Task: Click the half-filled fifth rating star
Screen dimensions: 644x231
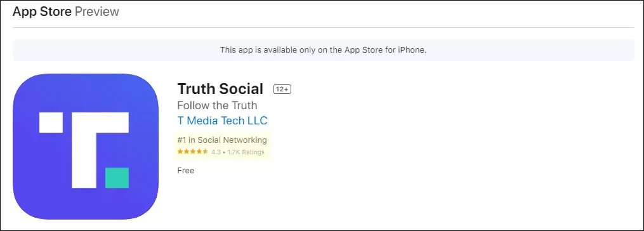Action: point(206,152)
